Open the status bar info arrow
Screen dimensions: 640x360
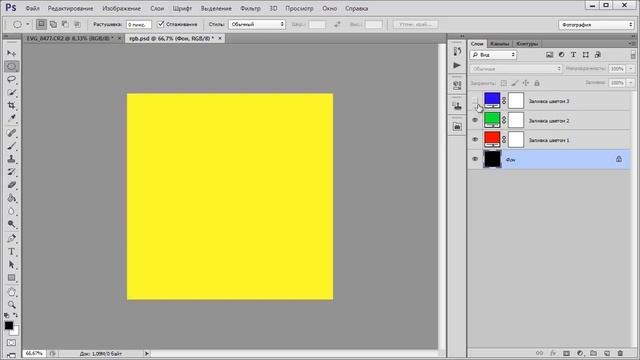[147, 353]
